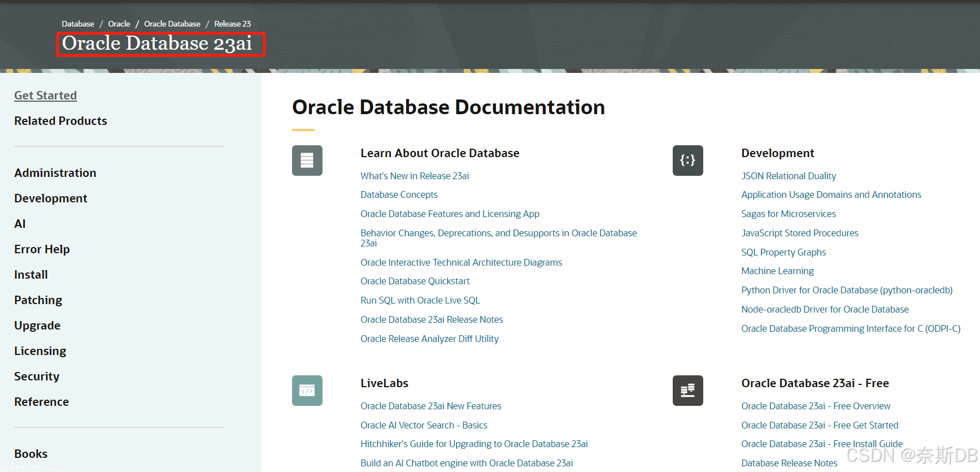Click the Oracle Database Documentation heading
Viewport: 980px width, 472px height.
(x=448, y=107)
